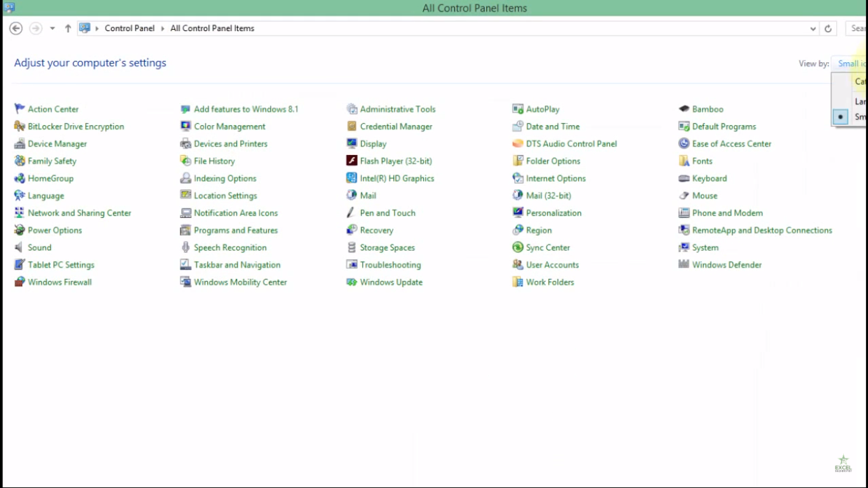Open the Power Options icon
The image size is (868, 488).
pyautogui.click(x=20, y=230)
